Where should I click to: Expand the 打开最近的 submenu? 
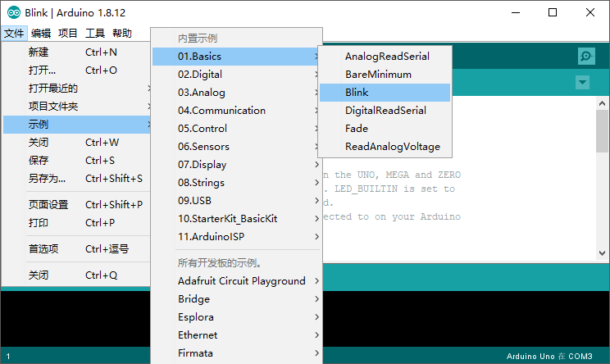point(76,89)
